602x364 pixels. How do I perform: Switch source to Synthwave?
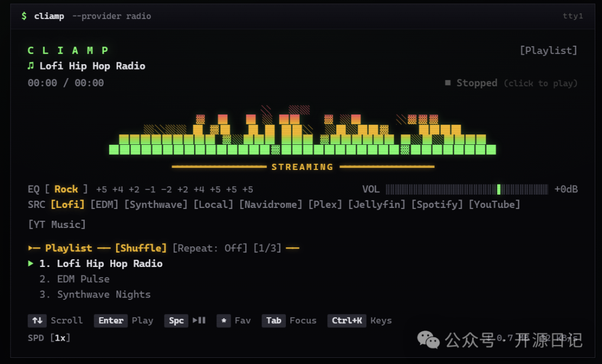[156, 204]
